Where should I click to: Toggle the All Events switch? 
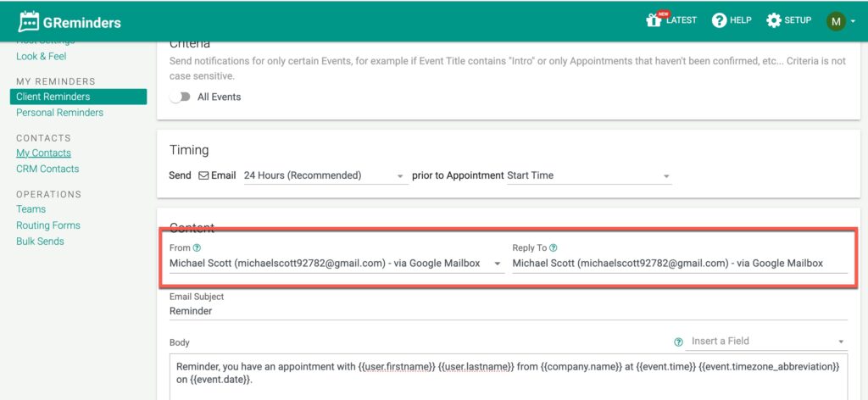point(180,97)
